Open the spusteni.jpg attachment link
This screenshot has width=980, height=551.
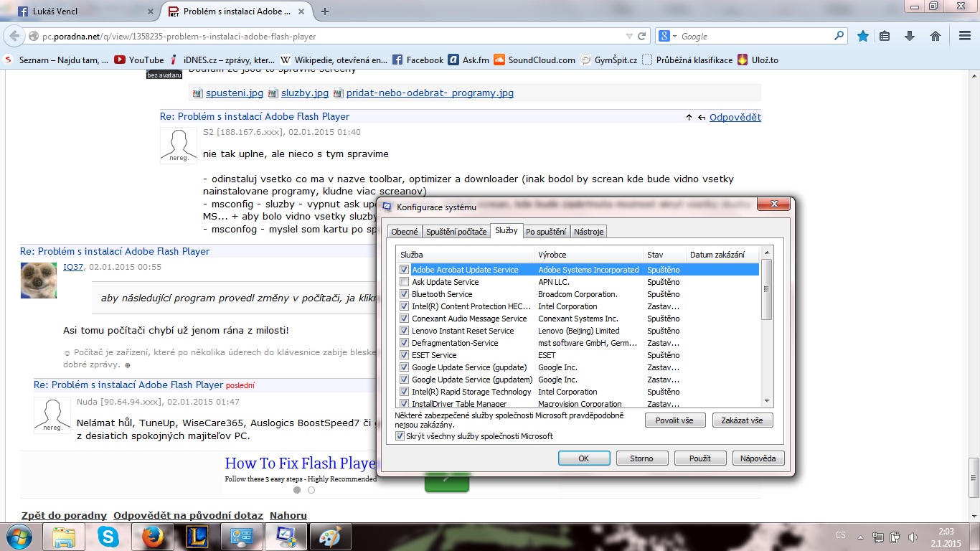point(234,93)
